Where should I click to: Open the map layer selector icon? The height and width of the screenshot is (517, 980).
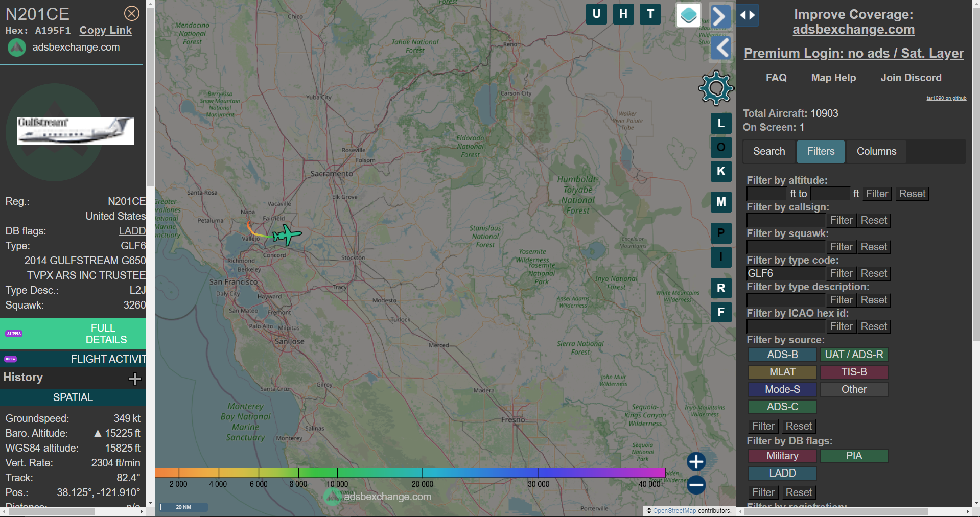click(688, 15)
